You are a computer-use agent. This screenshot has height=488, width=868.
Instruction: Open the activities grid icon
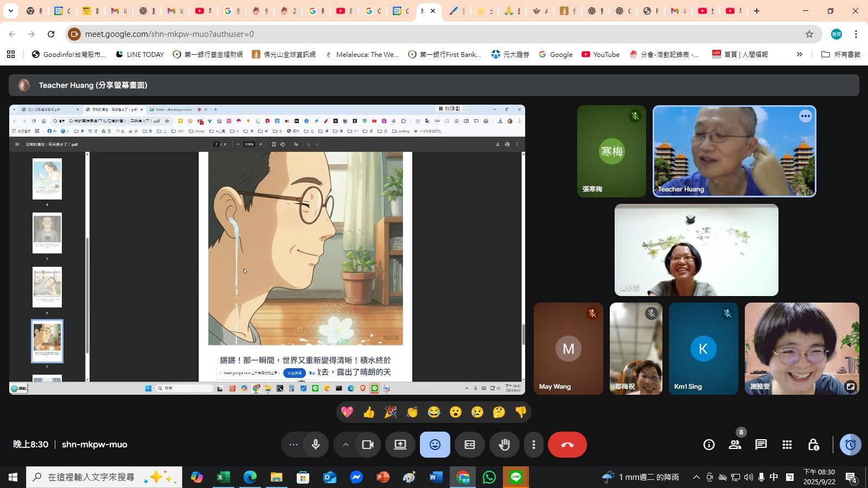click(787, 445)
